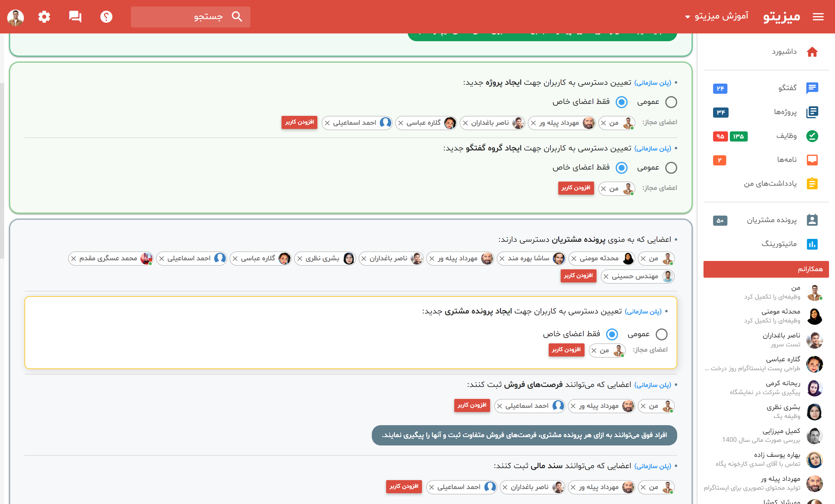Remove گلاره عباسی from project creation members

click(x=401, y=123)
